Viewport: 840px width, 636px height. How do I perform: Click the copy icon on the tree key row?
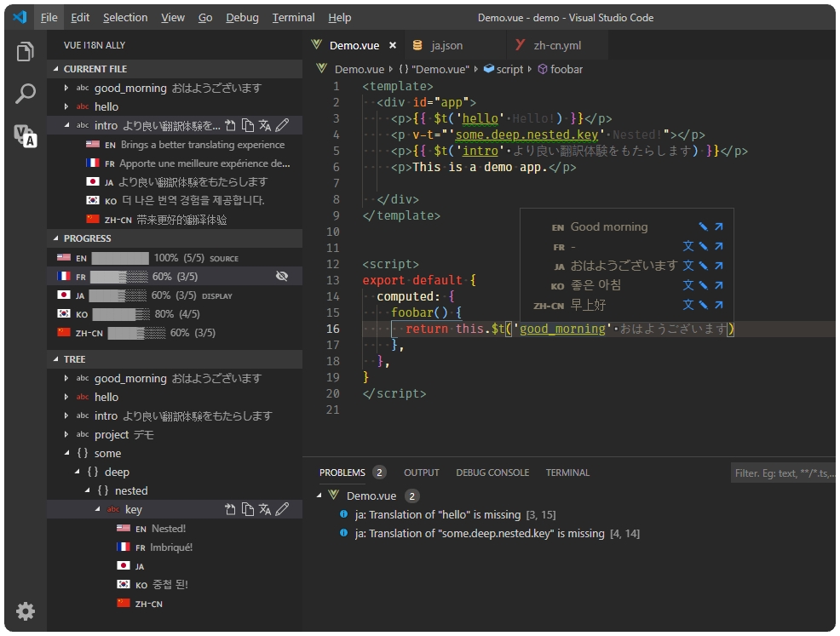click(x=247, y=509)
